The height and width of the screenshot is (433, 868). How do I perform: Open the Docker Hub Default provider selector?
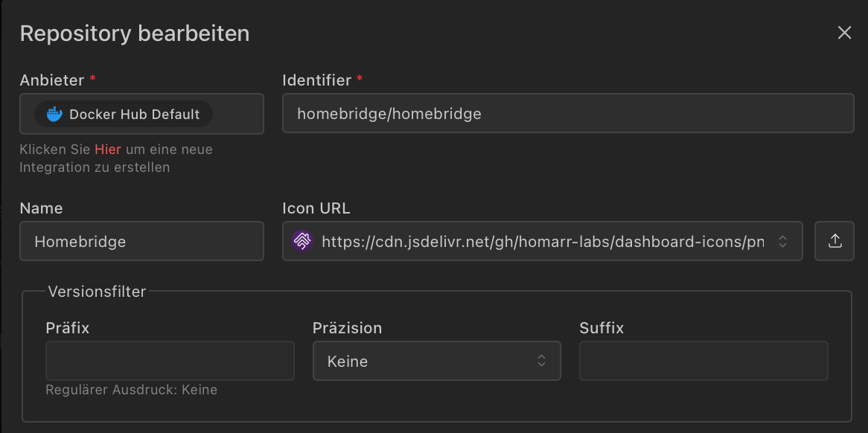pyautogui.click(x=141, y=114)
